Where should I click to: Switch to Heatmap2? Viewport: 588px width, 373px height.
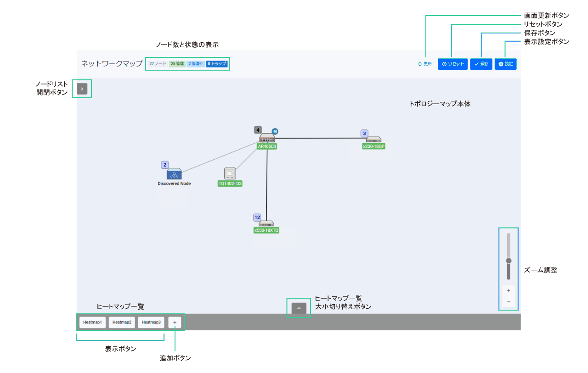point(122,322)
